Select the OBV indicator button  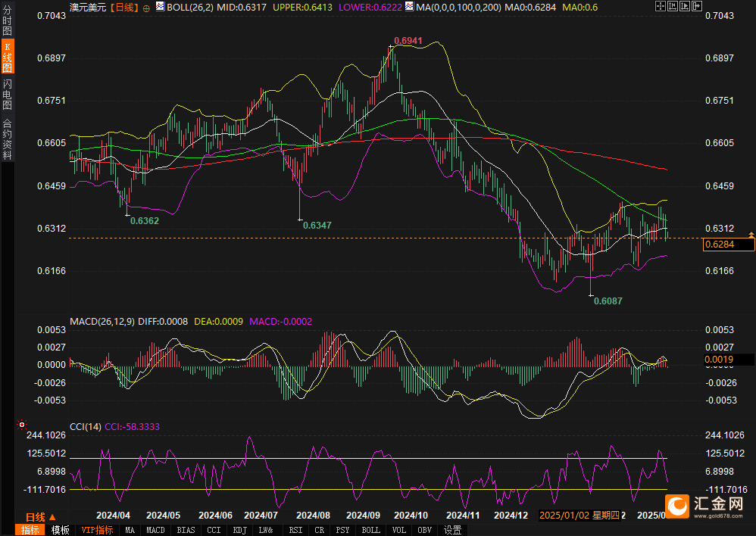click(424, 530)
